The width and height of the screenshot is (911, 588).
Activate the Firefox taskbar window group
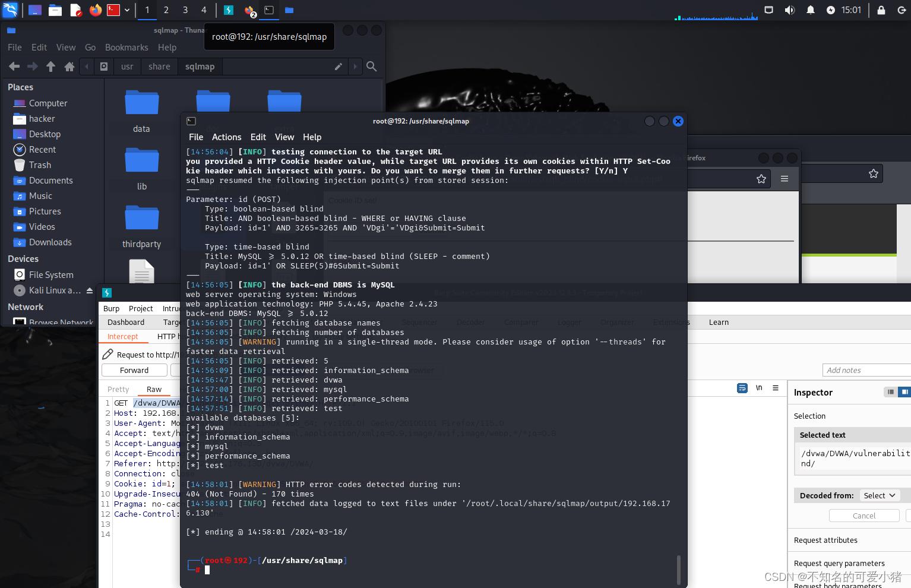[x=249, y=10]
